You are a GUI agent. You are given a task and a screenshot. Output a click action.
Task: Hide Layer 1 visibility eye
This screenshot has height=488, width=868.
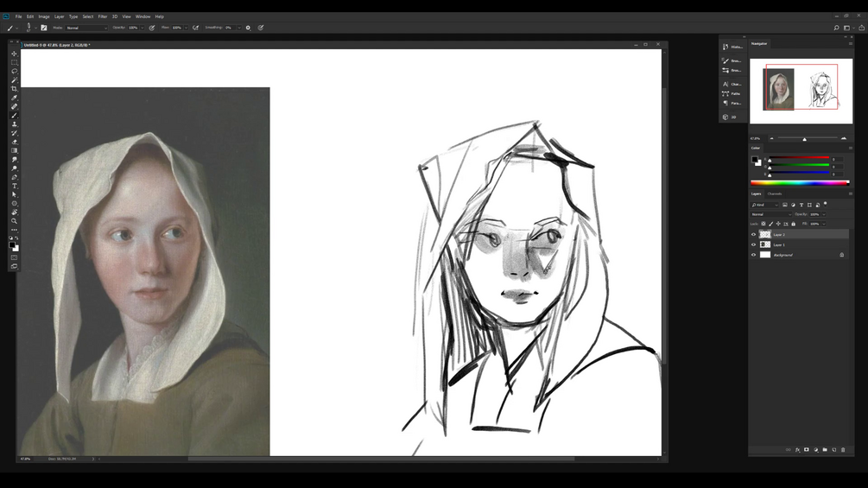(x=753, y=244)
